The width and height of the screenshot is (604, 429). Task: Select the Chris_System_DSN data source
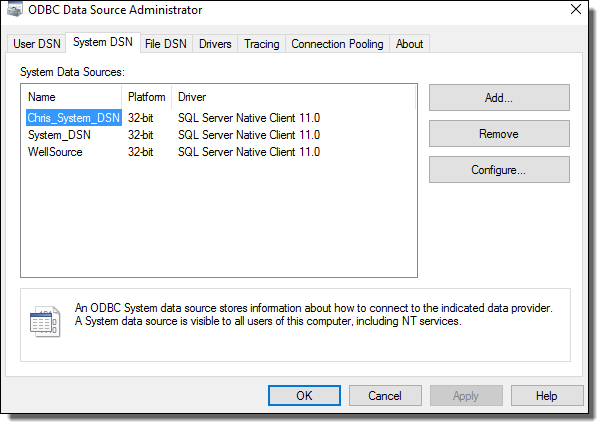(74, 118)
